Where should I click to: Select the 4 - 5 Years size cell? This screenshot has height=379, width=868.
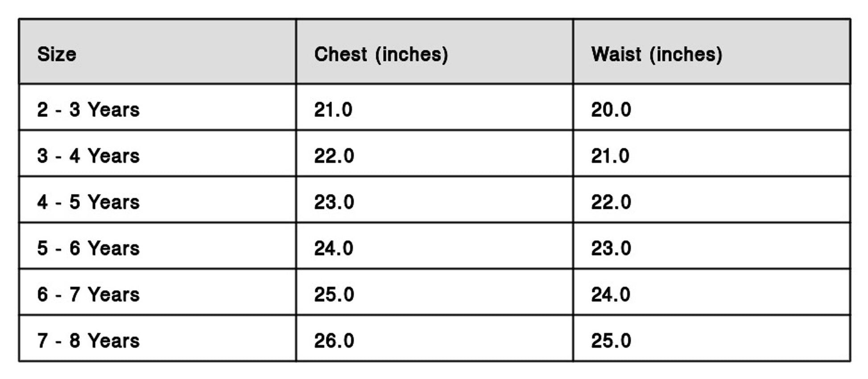88,202
